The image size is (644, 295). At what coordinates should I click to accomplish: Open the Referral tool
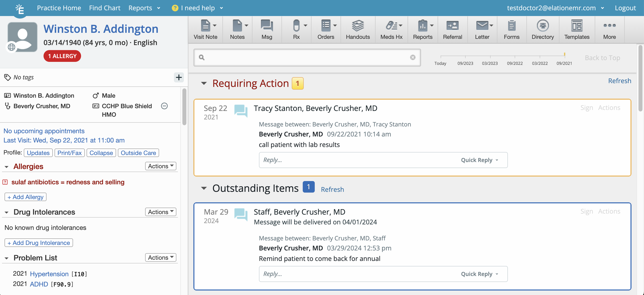click(452, 29)
